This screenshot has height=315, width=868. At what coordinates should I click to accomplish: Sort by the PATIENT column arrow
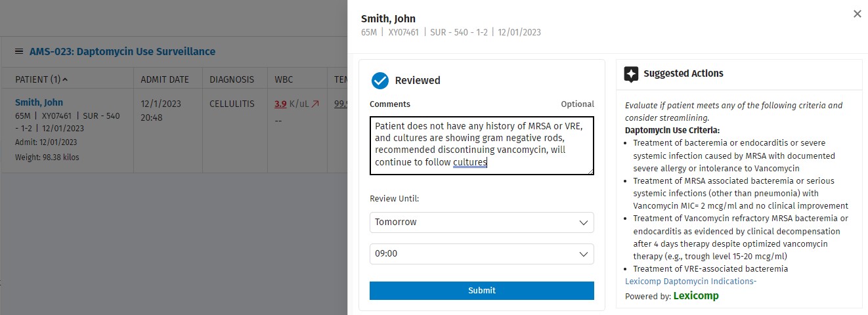(65, 79)
